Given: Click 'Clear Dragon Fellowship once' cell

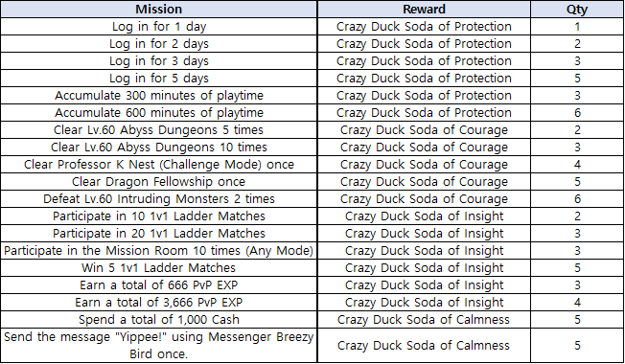Looking at the screenshot, I should (x=158, y=182).
